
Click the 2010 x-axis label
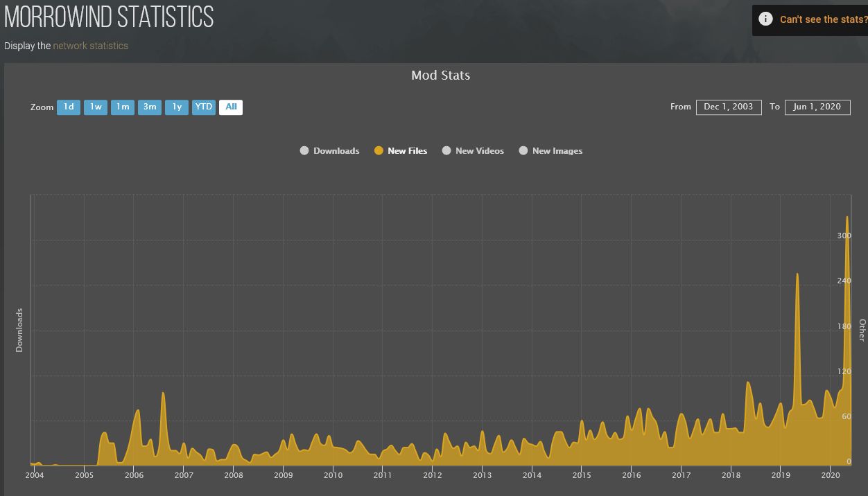333,475
